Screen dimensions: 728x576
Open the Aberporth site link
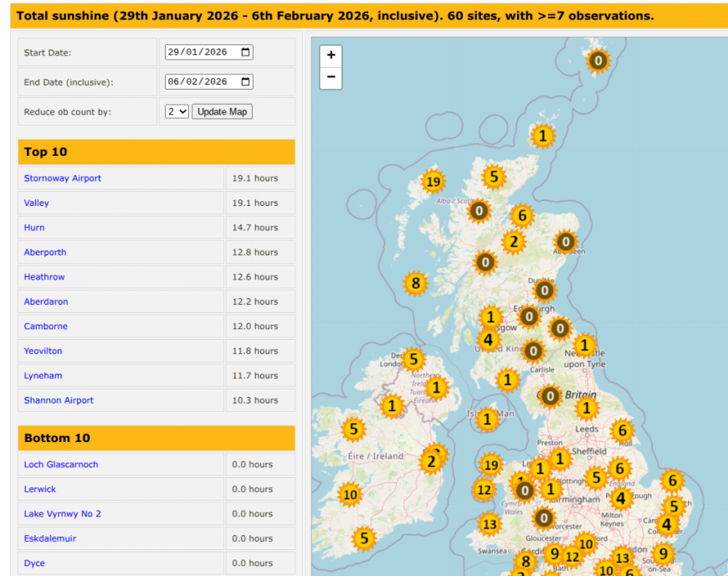point(45,252)
